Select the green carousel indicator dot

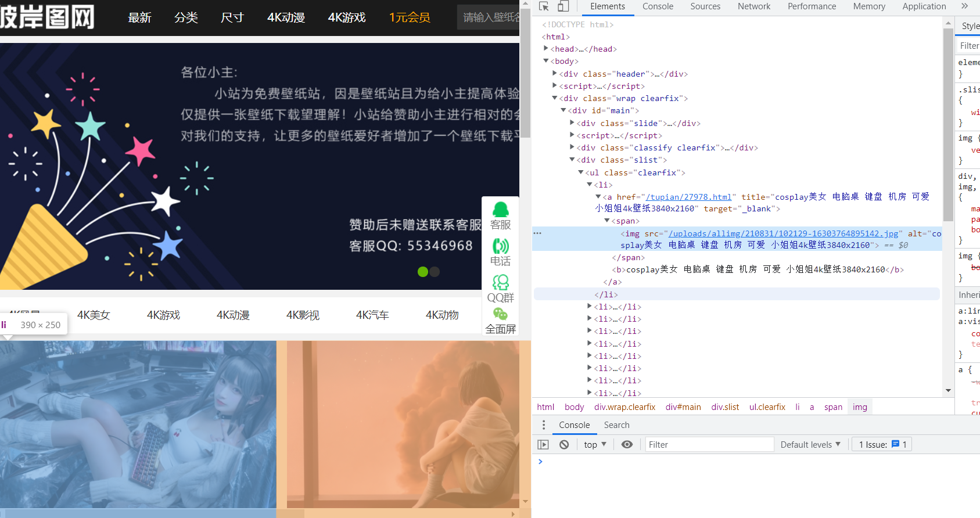tap(423, 271)
